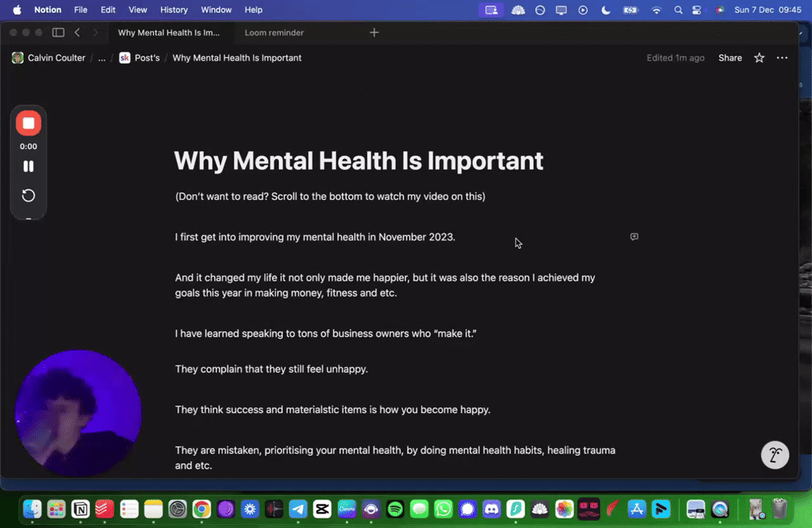
Task: Restart the Loom recording
Action: (29, 196)
